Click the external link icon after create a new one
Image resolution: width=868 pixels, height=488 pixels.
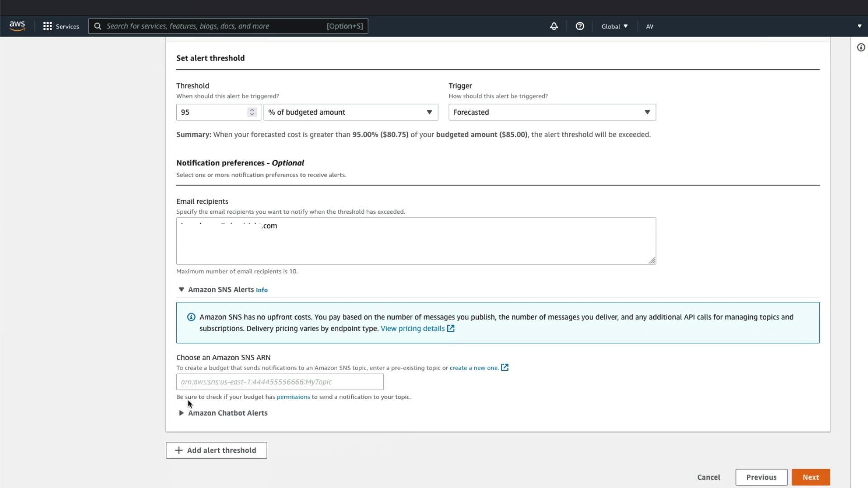505,367
